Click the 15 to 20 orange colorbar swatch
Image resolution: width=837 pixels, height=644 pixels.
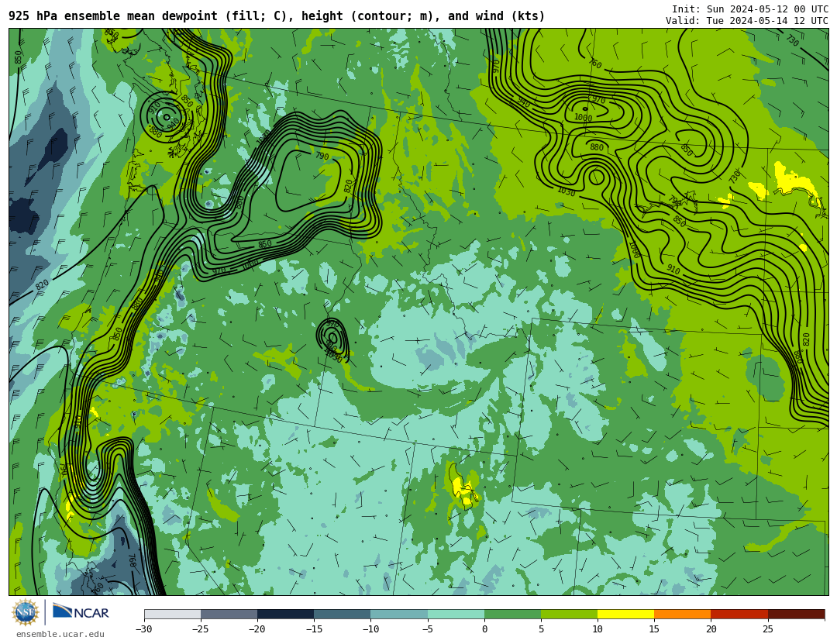[x=683, y=614]
